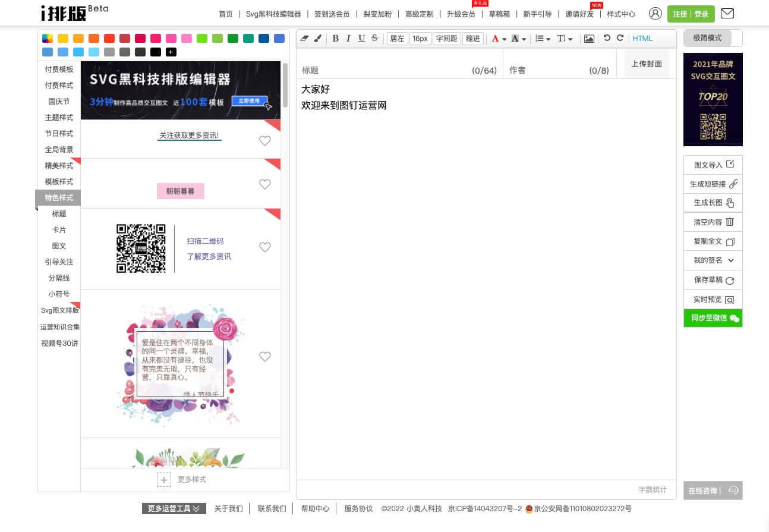Select the 付费模板 sidebar category
This screenshot has width=769, height=532.
[59, 70]
